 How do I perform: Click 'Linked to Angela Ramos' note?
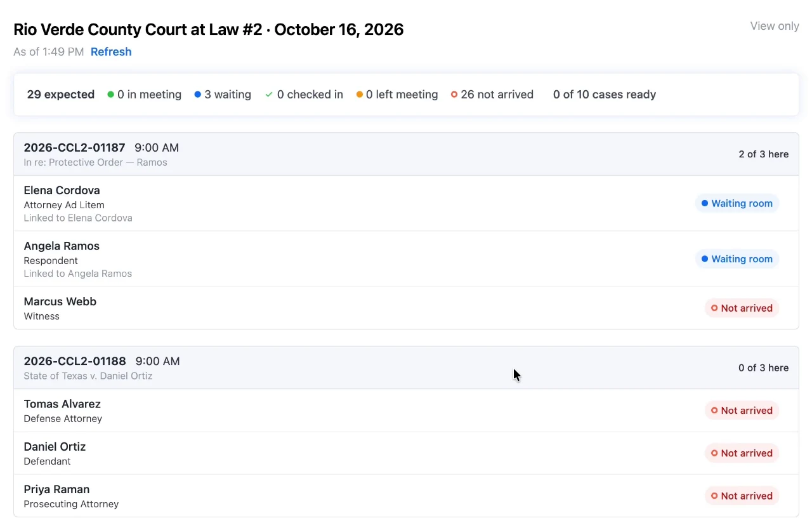click(78, 274)
